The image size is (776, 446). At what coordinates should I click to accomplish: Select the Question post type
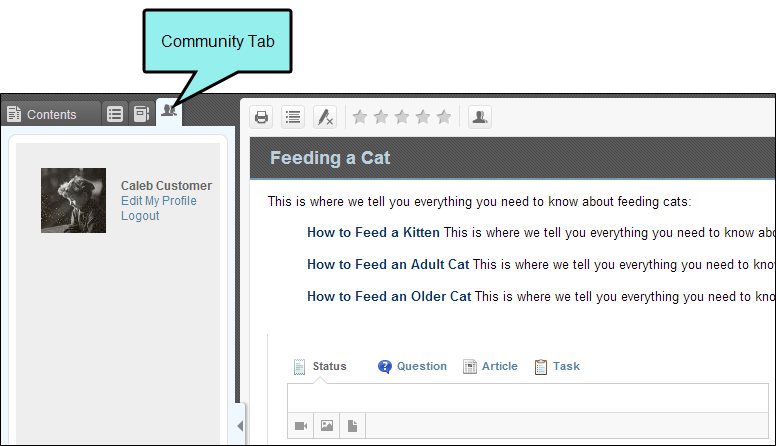[412, 366]
